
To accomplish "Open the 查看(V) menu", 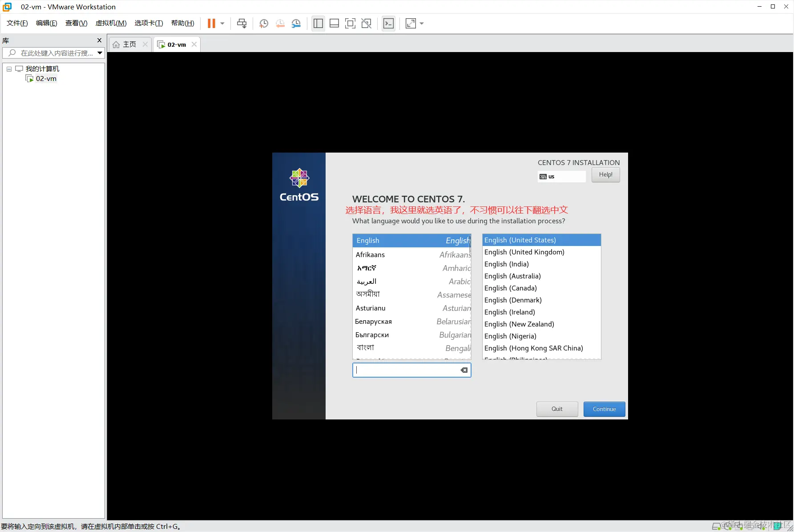I will pyautogui.click(x=76, y=23).
